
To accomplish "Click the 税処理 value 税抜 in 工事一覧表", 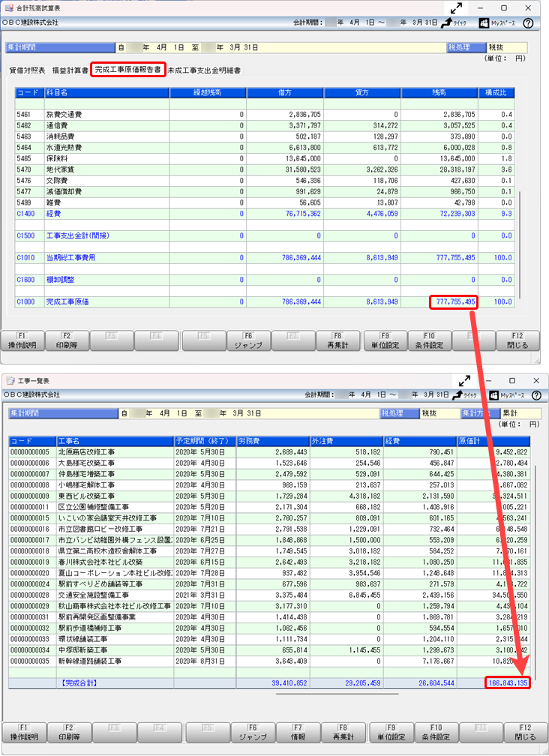I will (438, 414).
